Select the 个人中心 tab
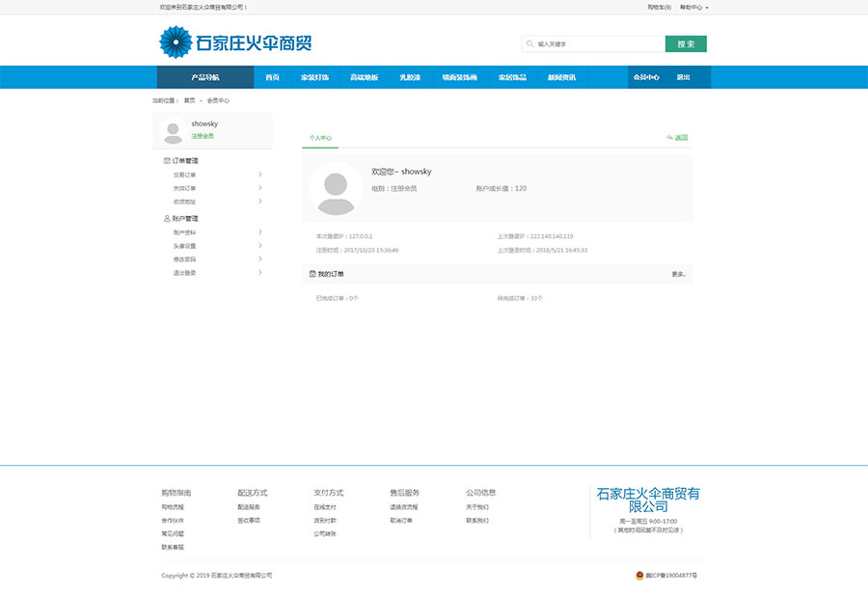This screenshot has width=868, height=595. point(320,138)
